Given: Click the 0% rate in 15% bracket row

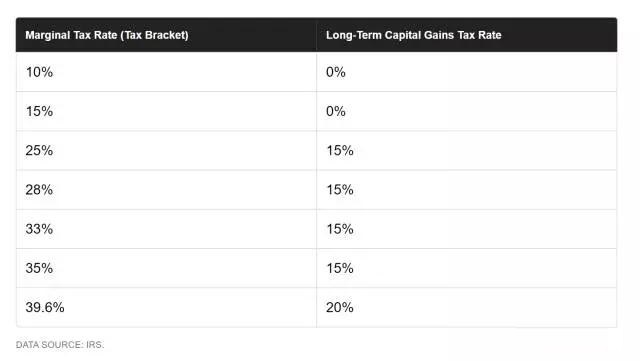Looking at the screenshot, I should click(467, 111).
